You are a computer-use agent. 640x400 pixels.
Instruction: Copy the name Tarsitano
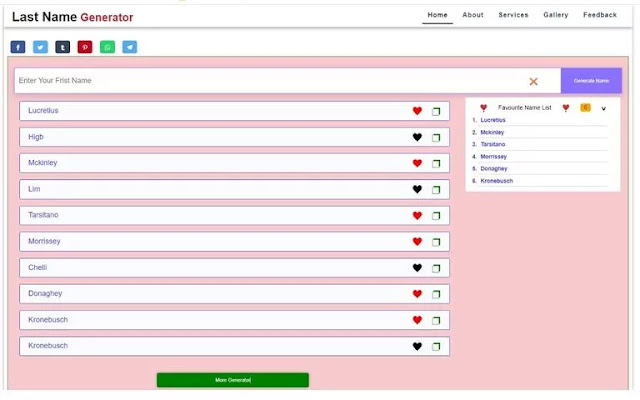coord(436,216)
